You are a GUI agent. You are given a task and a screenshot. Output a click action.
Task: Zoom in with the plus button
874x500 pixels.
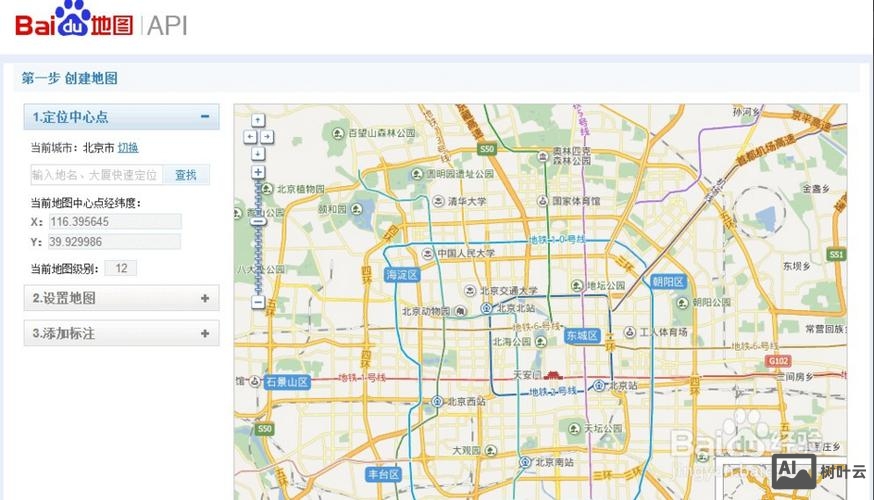tap(258, 172)
